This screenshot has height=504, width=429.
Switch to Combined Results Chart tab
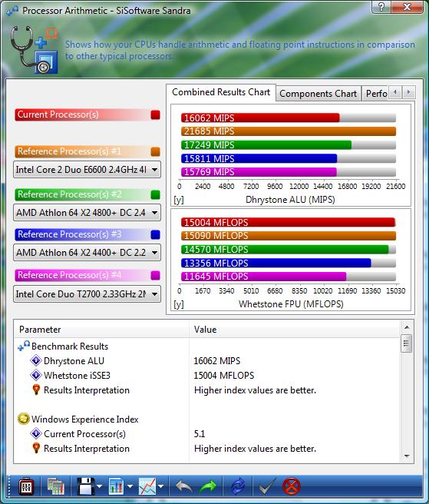pos(221,92)
